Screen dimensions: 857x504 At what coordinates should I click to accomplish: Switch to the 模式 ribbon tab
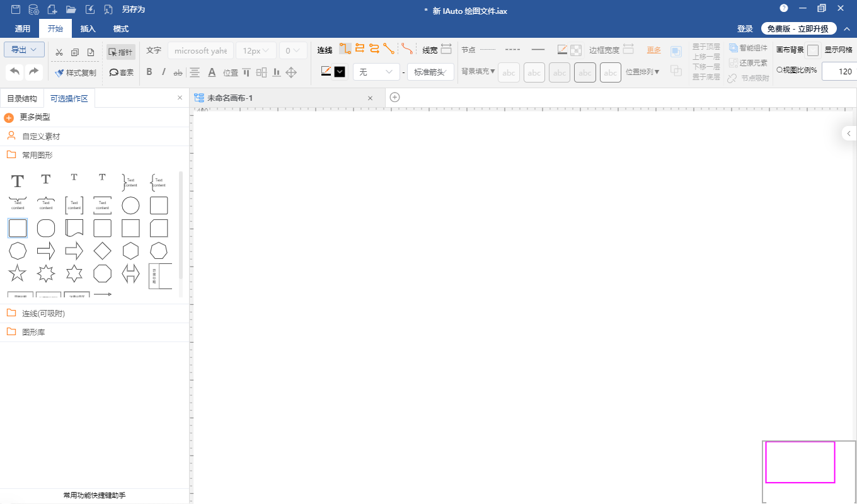pyautogui.click(x=121, y=29)
